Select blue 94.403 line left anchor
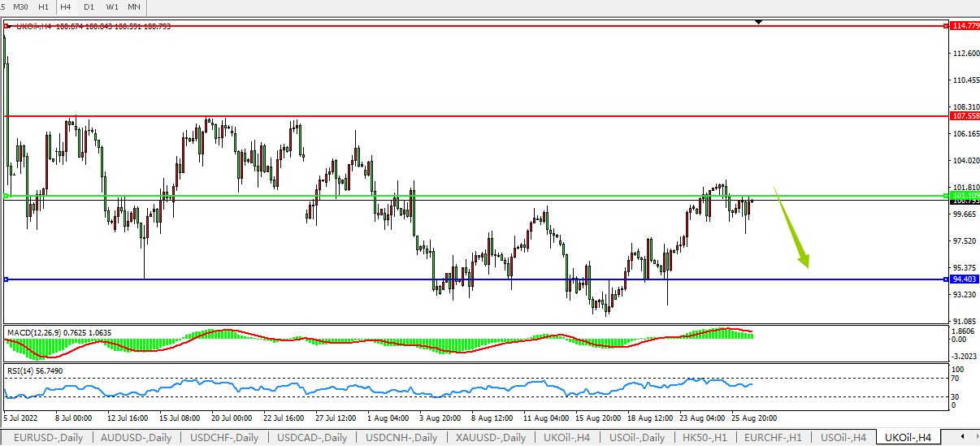 pos(7,279)
